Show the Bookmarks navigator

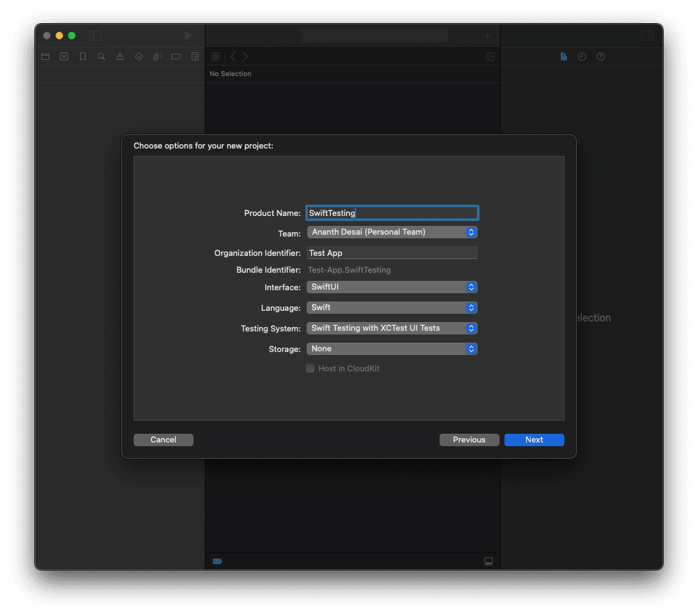coord(82,56)
